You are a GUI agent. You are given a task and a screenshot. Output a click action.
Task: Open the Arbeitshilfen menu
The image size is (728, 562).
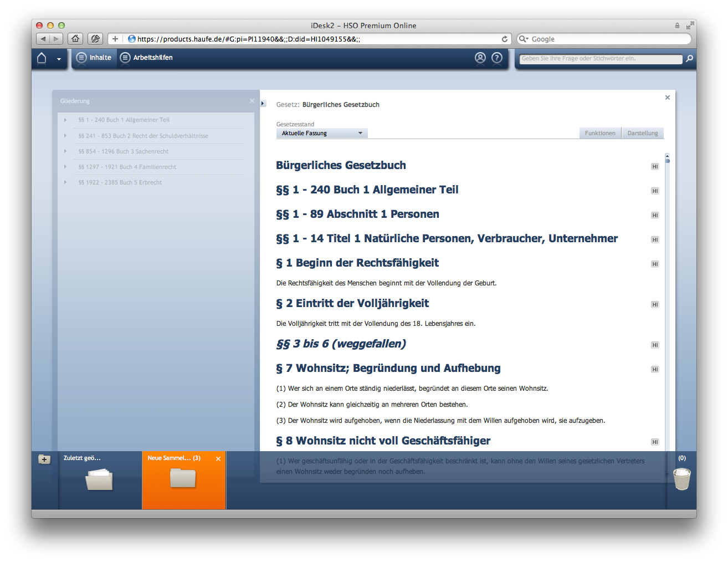click(x=146, y=58)
